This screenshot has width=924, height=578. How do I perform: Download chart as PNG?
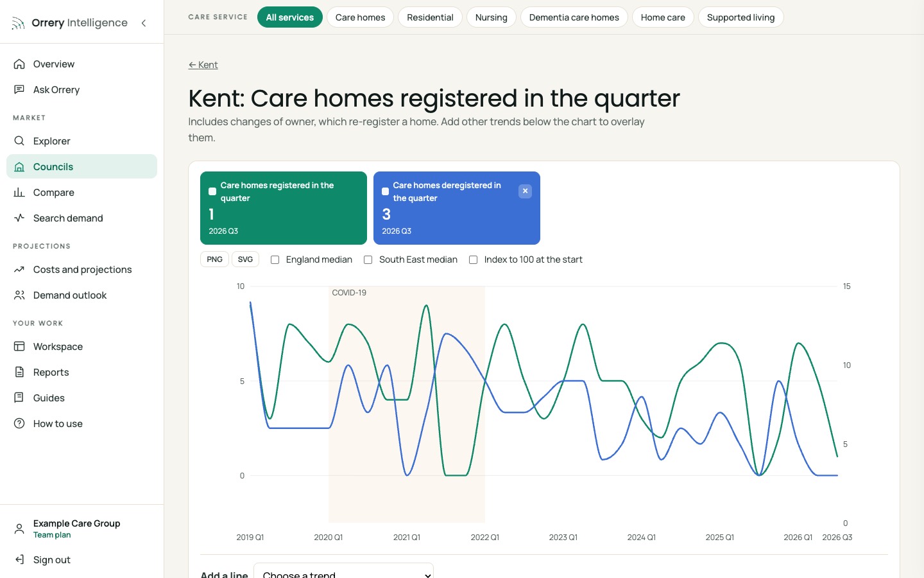pos(215,259)
